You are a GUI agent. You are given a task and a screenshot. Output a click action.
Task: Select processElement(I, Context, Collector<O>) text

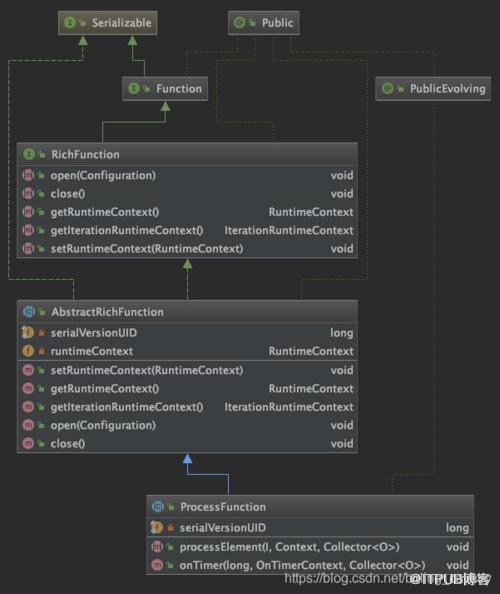coord(289,547)
